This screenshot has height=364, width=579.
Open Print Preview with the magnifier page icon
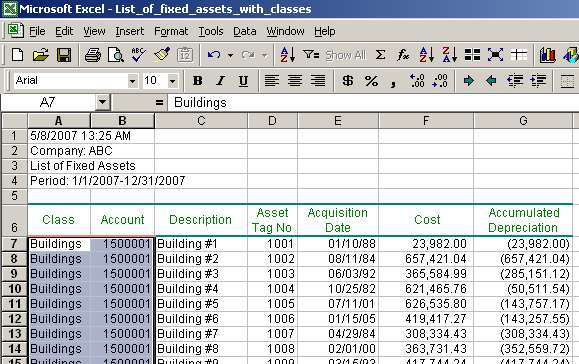pyautogui.click(x=116, y=55)
